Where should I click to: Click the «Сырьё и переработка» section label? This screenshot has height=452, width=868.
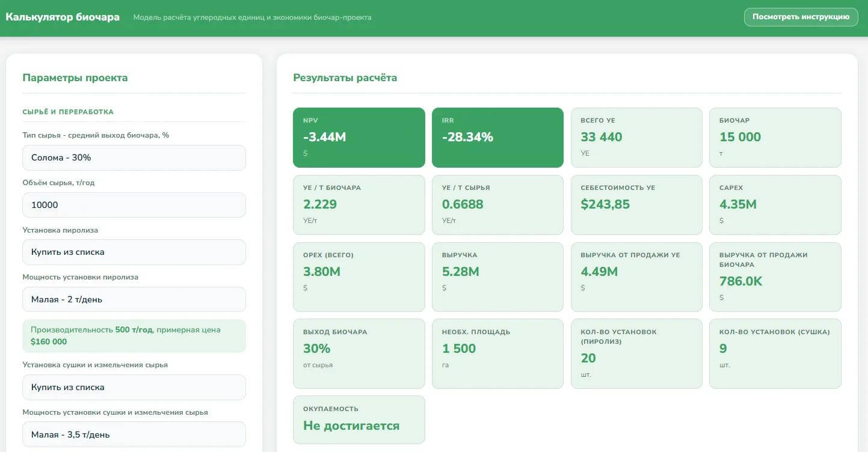[x=68, y=112]
